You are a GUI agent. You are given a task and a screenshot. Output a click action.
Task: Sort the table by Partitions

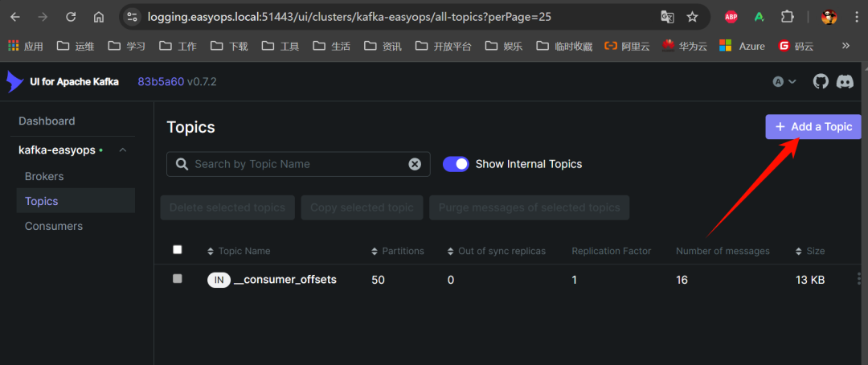[x=398, y=251]
